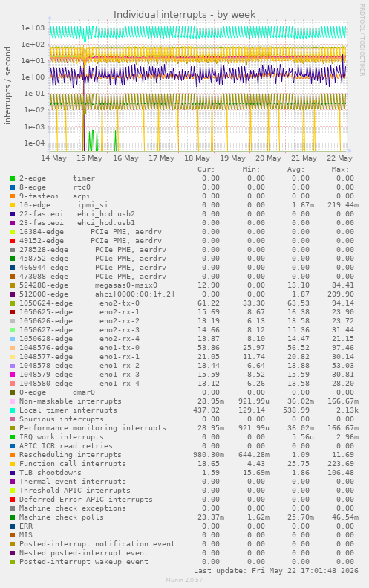Click the Non-maskable interrupts pink swatch
369x588 pixels.
point(13,401)
